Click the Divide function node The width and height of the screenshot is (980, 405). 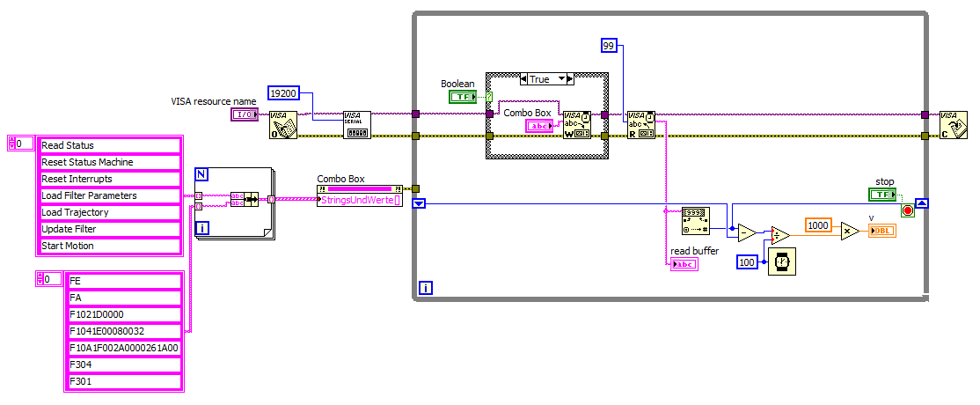pyautogui.click(x=780, y=235)
